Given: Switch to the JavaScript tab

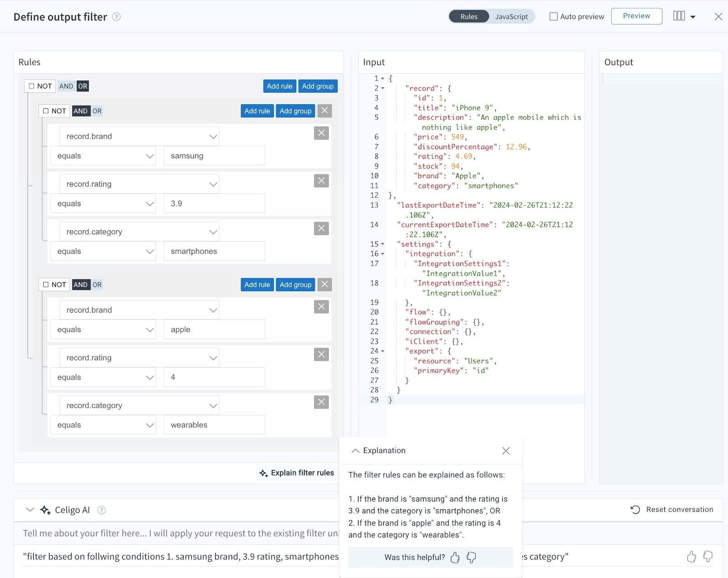Looking at the screenshot, I should [511, 16].
